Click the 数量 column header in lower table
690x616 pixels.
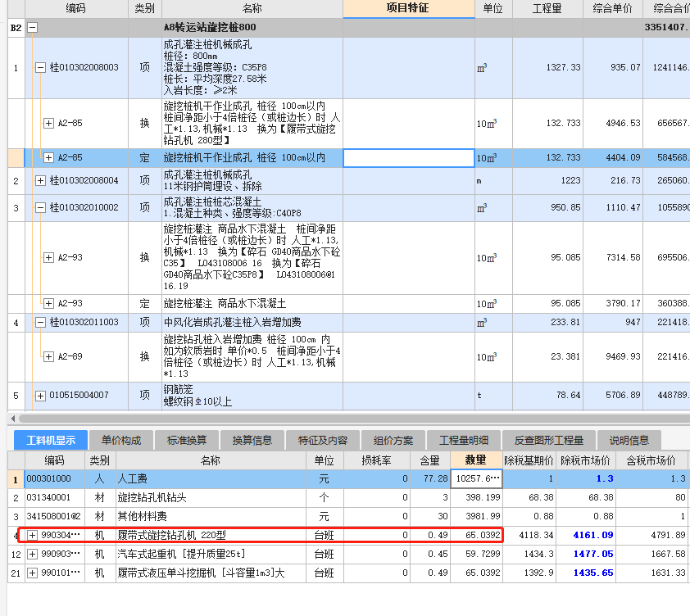[x=476, y=460]
